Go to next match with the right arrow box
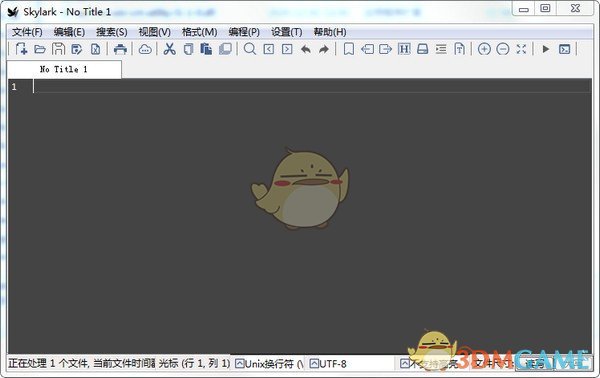This screenshot has width=600, height=378. pos(287,49)
